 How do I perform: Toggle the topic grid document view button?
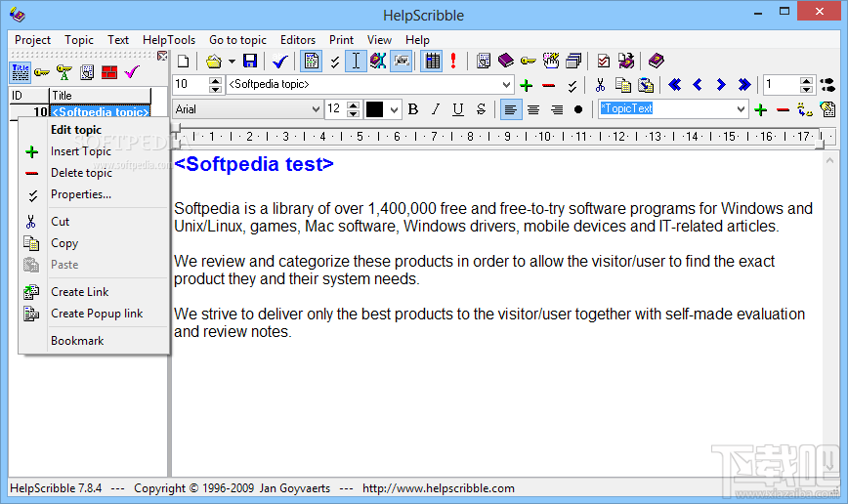pyautogui.click(x=311, y=62)
